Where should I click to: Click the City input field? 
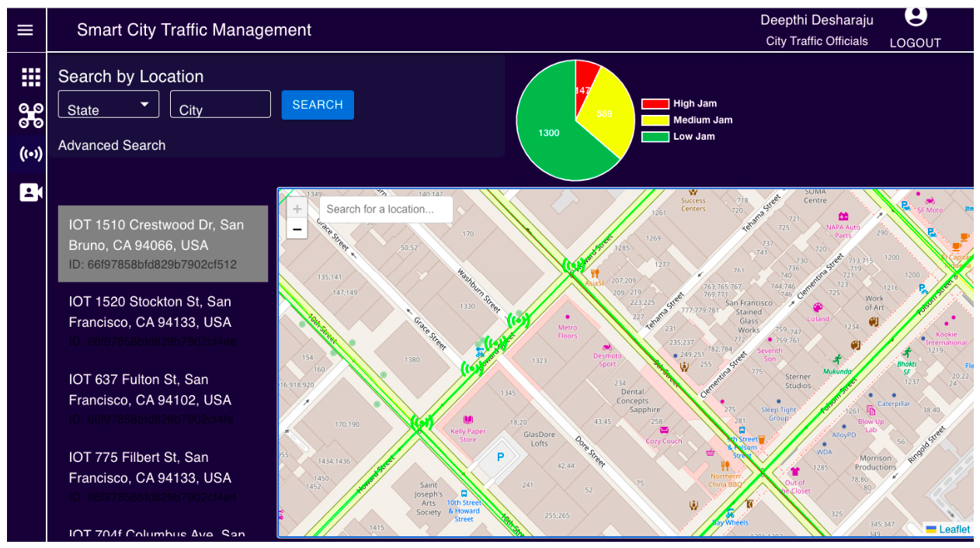221,105
